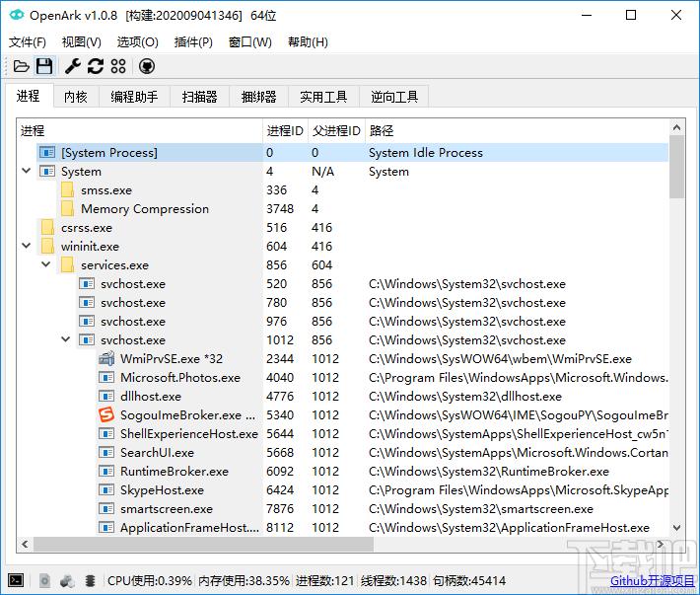Click the stacked layers status bar icon

point(90,580)
